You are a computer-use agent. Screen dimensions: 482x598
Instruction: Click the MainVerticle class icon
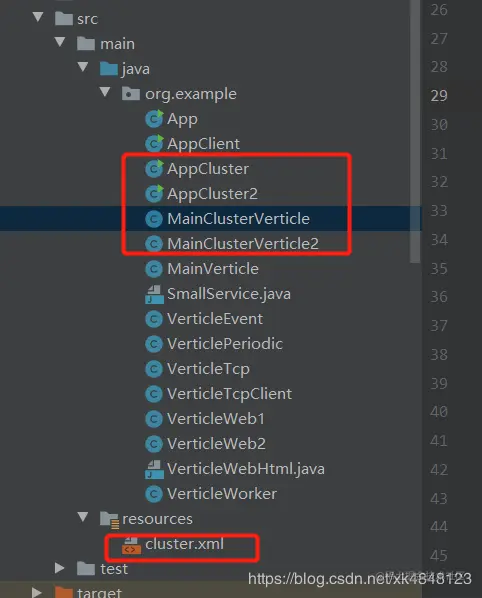pyautogui.click(x=154, y=269)
